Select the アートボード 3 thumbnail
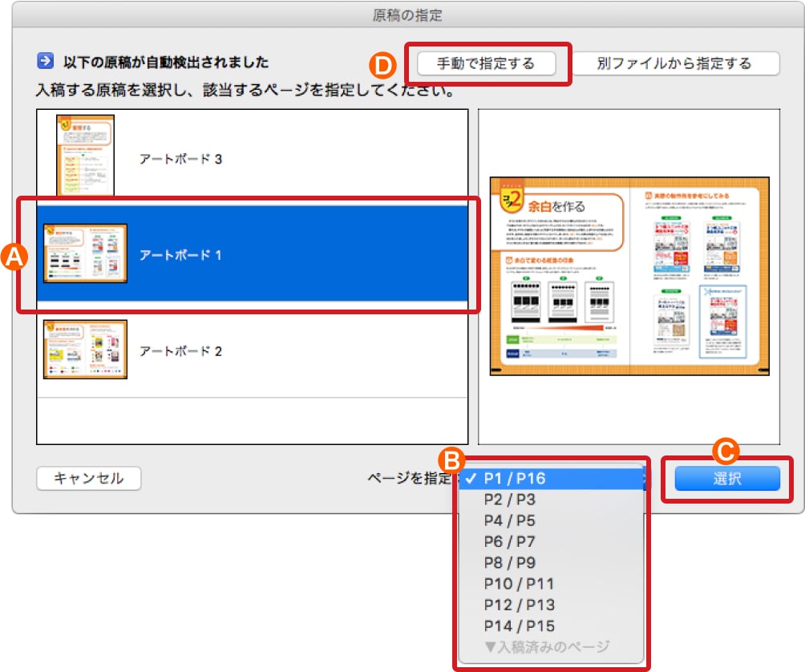 [85, 156]
